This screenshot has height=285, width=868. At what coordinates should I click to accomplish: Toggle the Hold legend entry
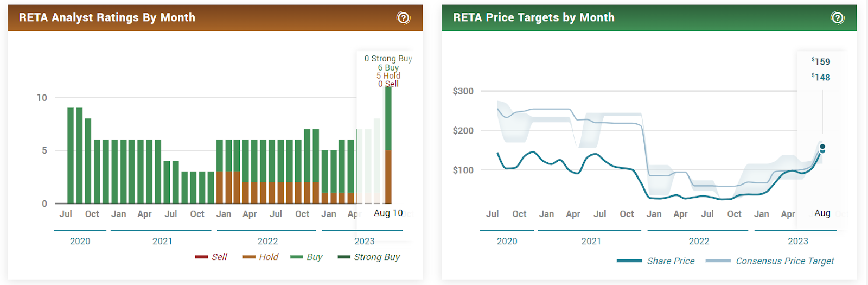(260, 257)
